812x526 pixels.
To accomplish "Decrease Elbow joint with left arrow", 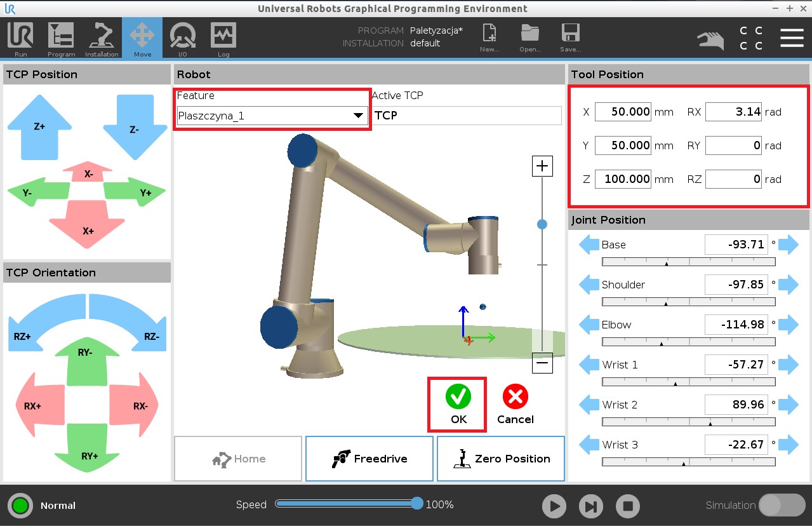I will (x=589, y=325).
